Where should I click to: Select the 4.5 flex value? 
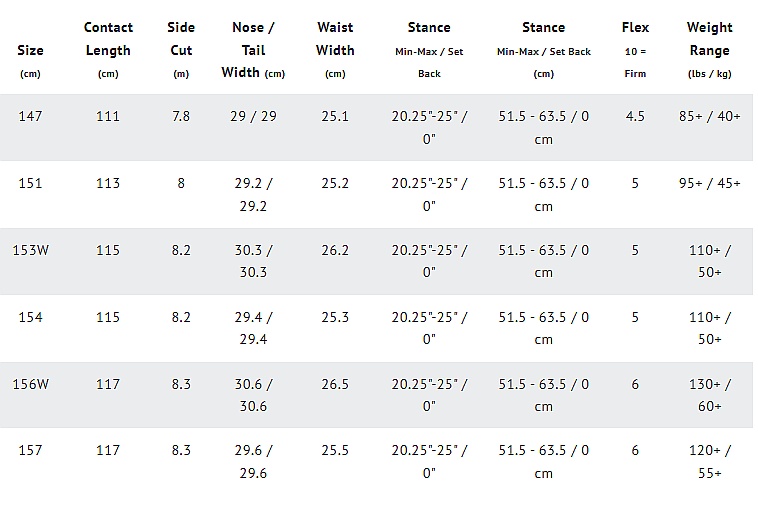635,117
